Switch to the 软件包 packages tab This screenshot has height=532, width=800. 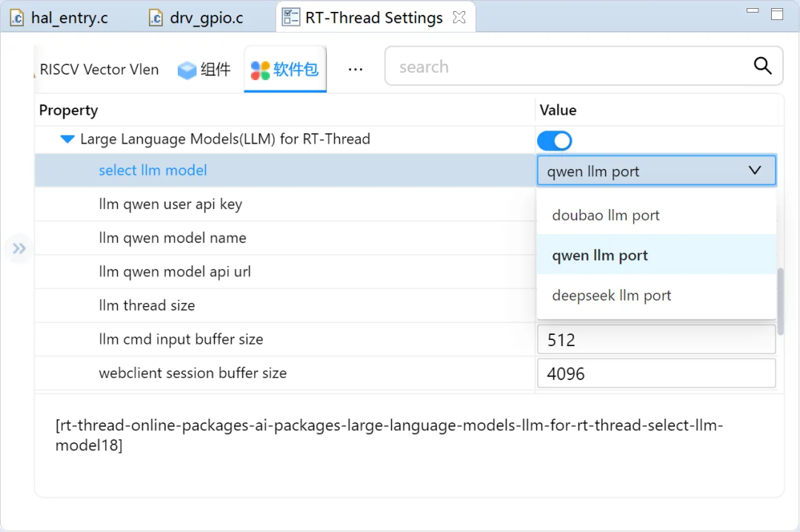click(x=285, y=70)
